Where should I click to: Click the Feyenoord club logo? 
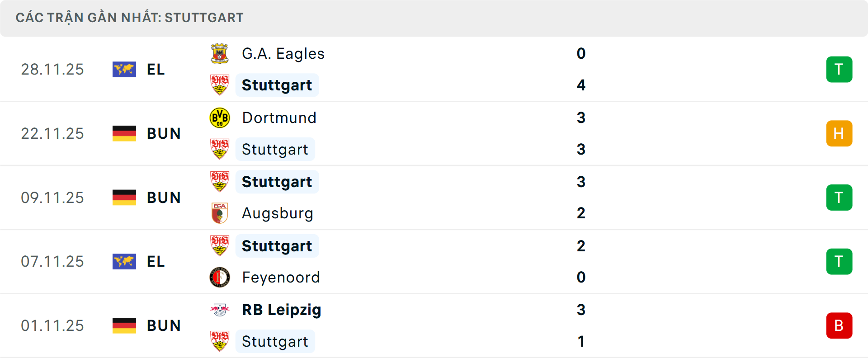coord(220,277)
